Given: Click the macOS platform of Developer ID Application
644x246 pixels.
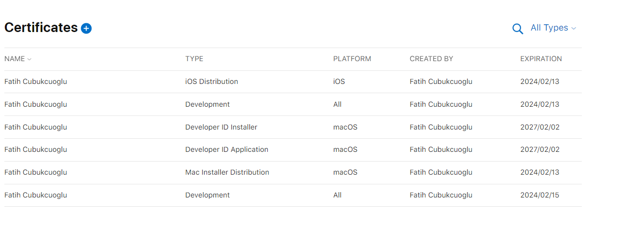Looking at the screenshot, I should pyautogui.click(x=345, y=149).
